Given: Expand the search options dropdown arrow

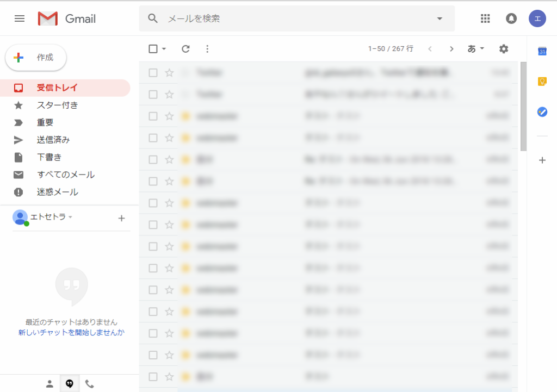Looking at the screenshot, I should tap(440, 18).
